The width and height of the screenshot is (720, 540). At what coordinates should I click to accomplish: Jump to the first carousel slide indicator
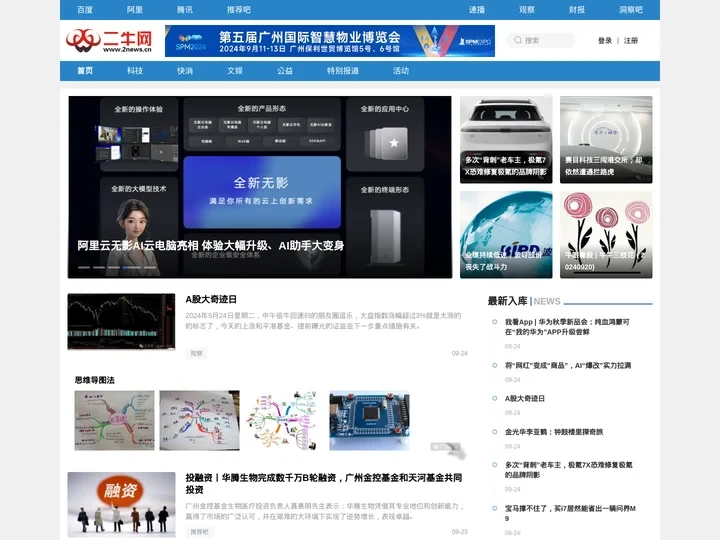84,267
